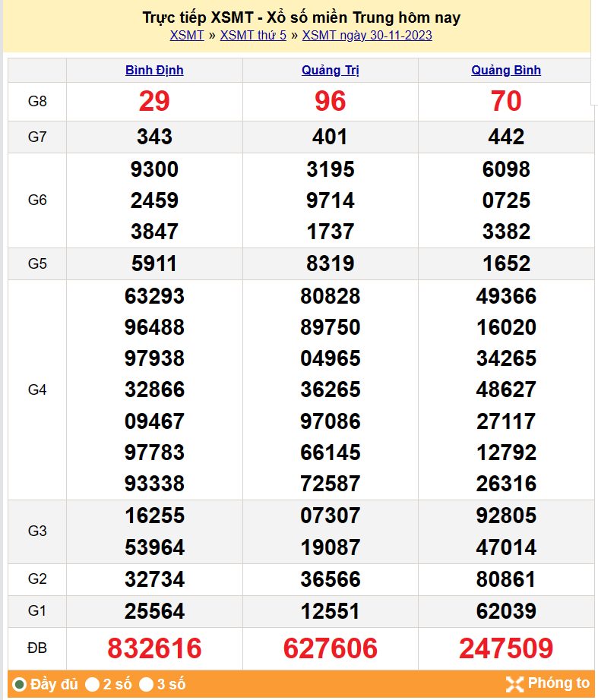The height and width of the screenshot is (700, 598).
Task: Click the G8 result 96
Action: [x=330, y=101]
